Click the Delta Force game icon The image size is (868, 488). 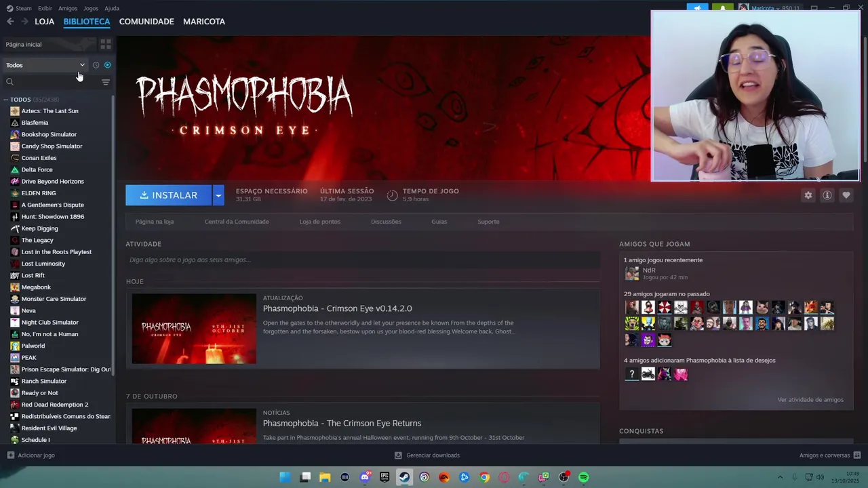point(15,169)
